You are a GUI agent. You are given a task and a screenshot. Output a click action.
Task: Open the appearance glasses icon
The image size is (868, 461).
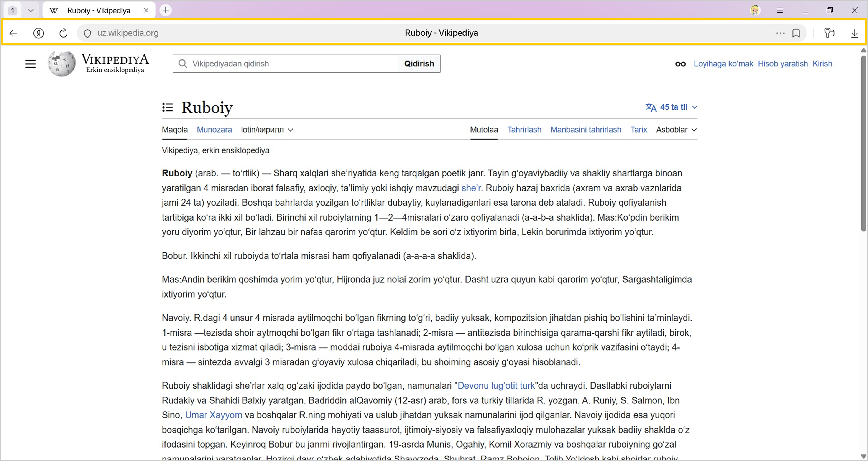point(680,64)
